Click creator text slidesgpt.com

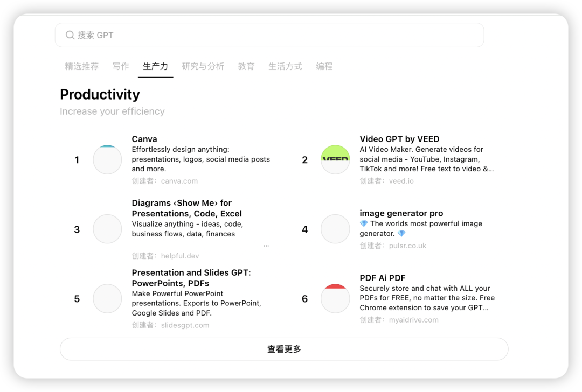[185, 325]
